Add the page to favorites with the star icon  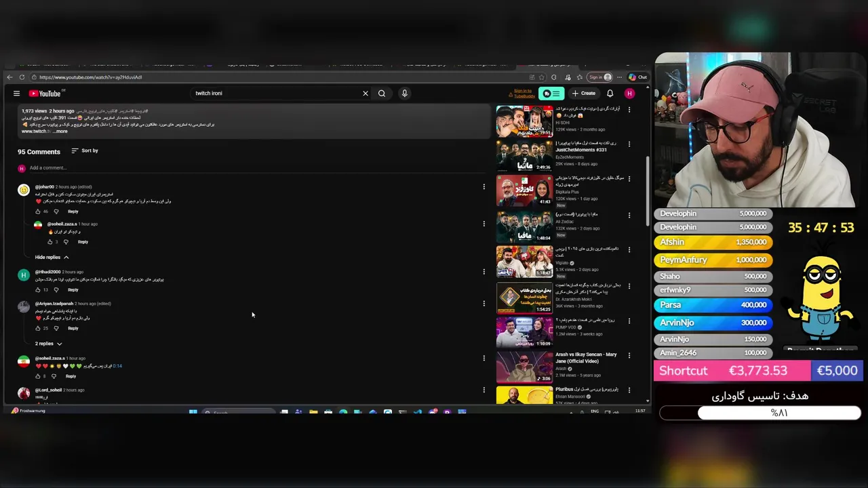coord(541,77)
